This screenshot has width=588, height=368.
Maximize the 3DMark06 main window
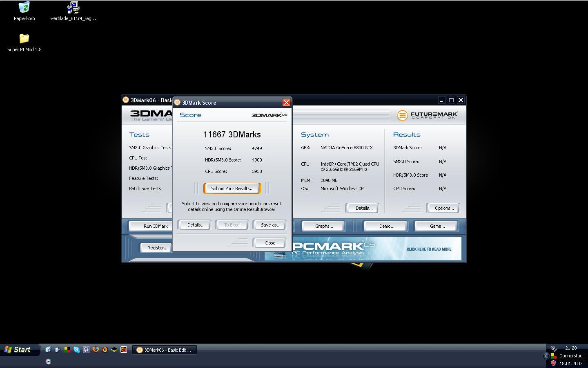tap(451, 100)
